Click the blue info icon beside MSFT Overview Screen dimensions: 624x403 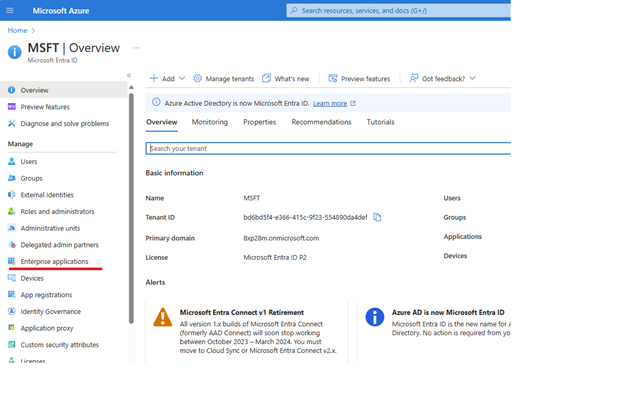tap(15, 52)
